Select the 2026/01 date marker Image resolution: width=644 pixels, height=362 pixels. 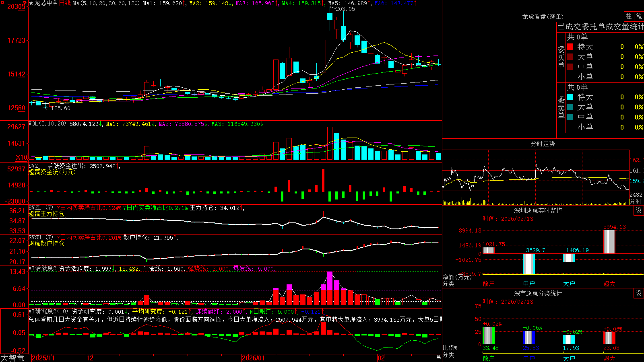pyautogui.click(x=253, y=358)
